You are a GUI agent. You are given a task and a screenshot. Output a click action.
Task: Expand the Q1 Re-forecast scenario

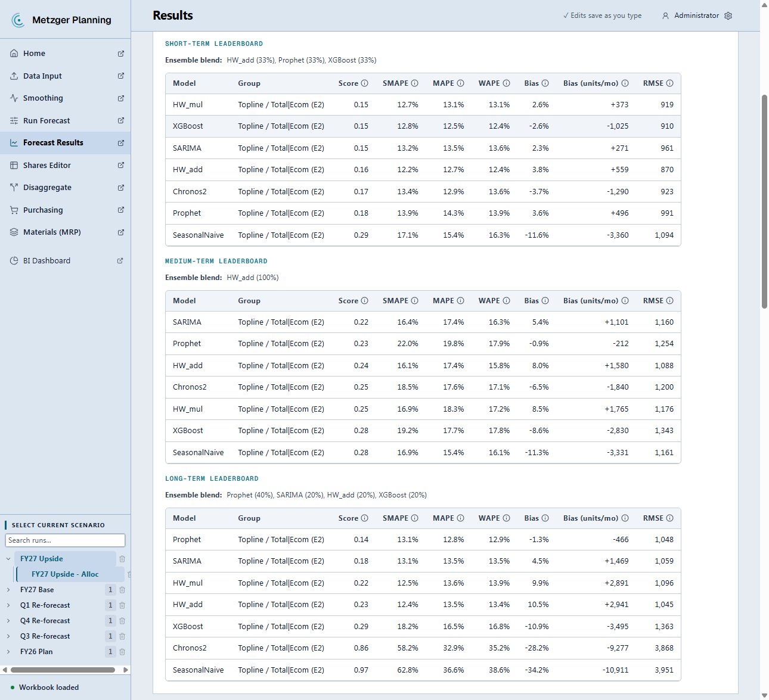[8, 605]
